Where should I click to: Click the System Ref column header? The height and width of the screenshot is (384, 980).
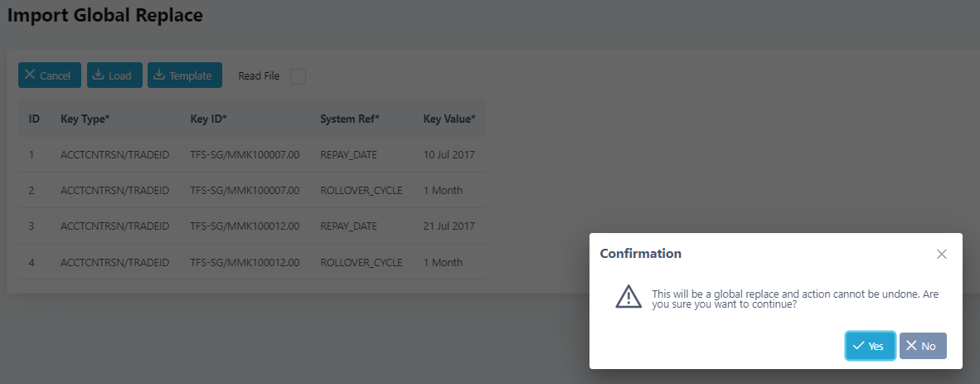coord(350,119)
